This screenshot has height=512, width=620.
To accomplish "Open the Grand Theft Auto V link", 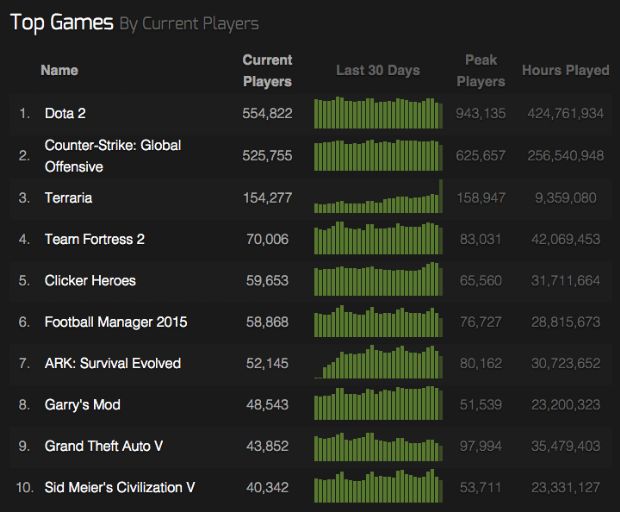I will (104, 446).
